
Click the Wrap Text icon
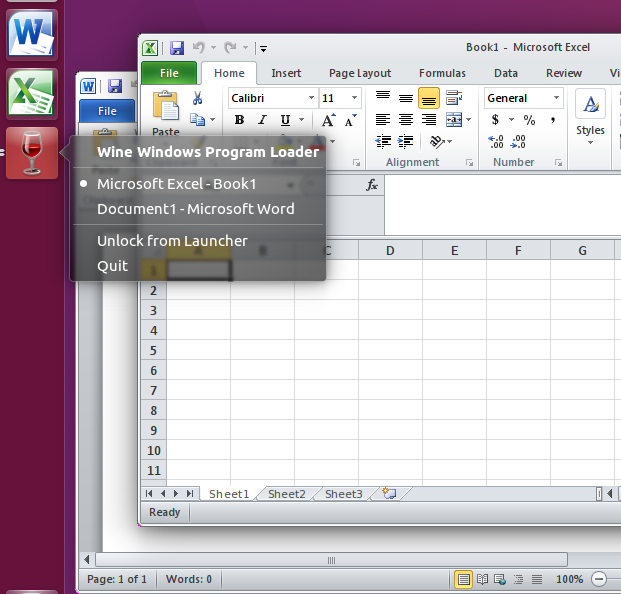[x=453, y=97]
